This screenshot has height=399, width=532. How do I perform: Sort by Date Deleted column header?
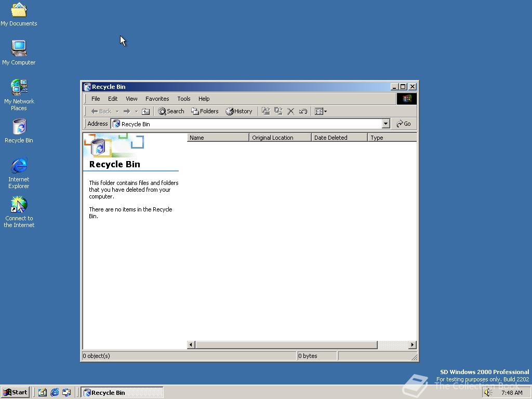pyautogui.click(x=339, y=137)
